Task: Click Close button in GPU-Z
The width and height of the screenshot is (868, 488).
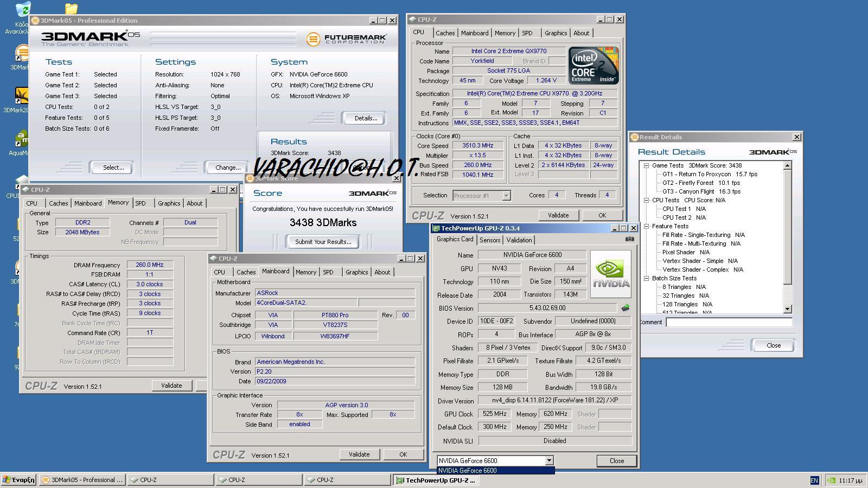Action: coord(616,461)
